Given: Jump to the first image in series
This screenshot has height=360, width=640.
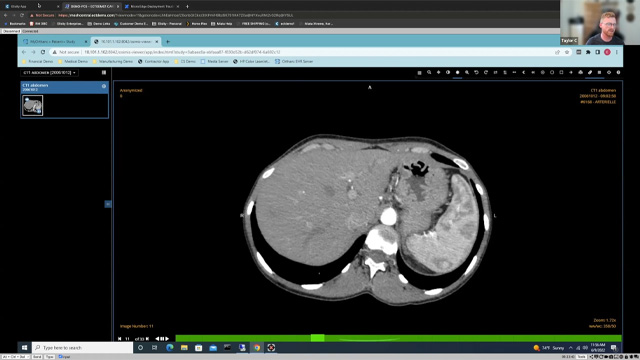Looking at the screenshot, I should pos(120,339).
